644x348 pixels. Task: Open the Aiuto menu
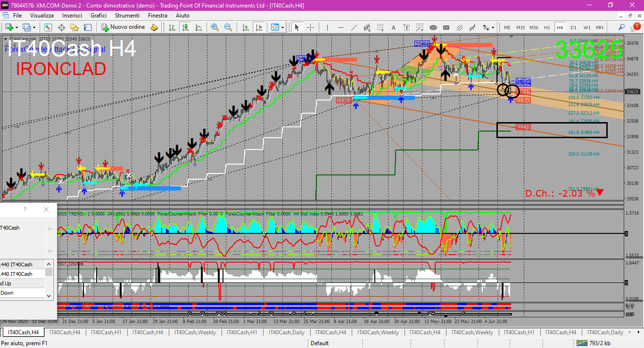tap(182, 15)
